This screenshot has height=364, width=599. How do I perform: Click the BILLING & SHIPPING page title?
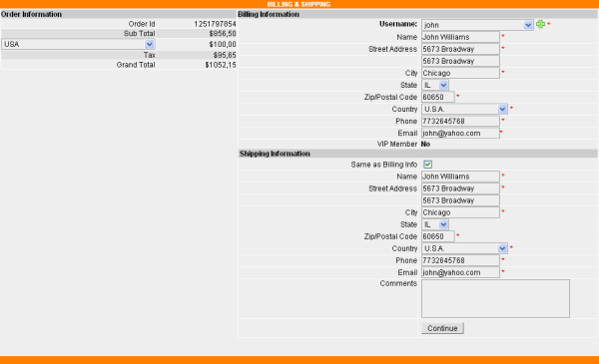(x=299, y=4)
